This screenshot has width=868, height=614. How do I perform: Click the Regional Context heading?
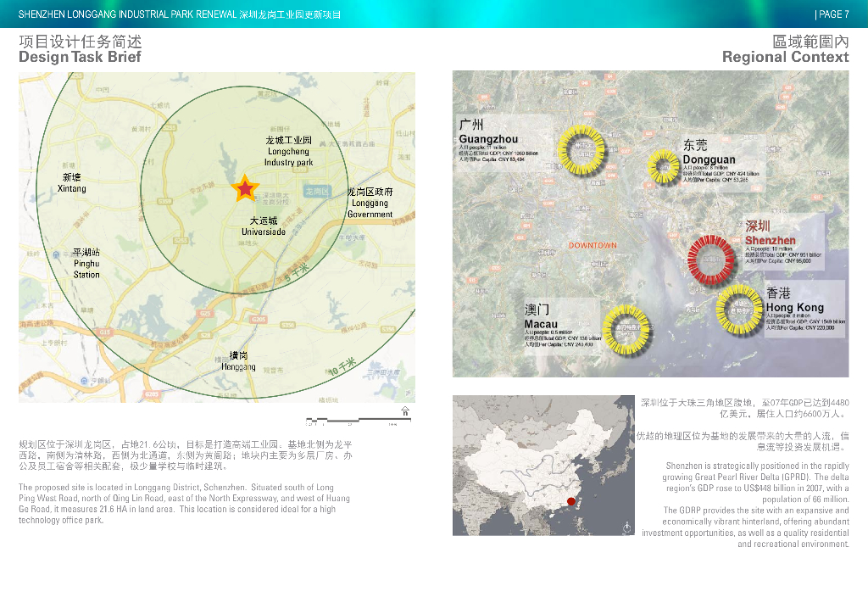785,57
